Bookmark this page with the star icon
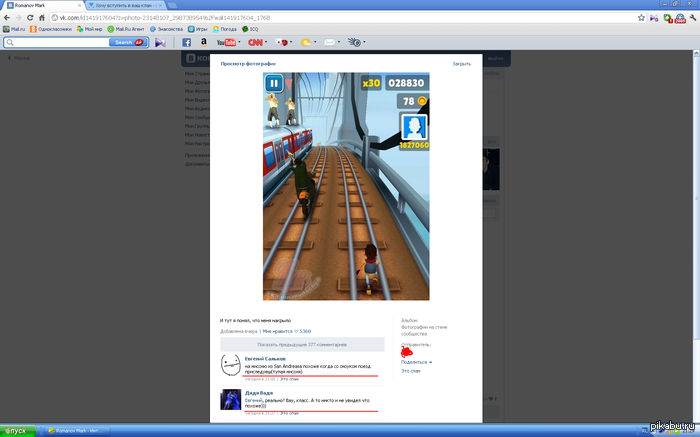Screen dimensions: 700x437 (x=640, y=18)
